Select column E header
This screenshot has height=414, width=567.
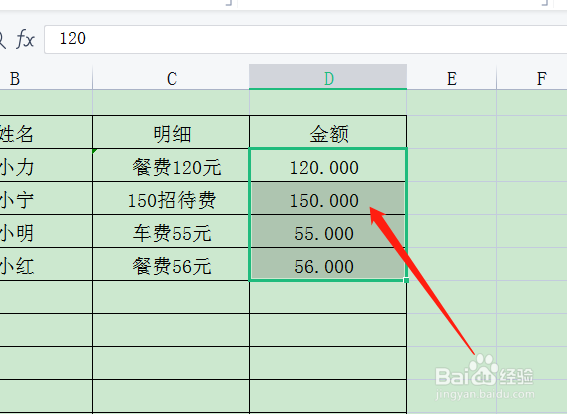452,78
